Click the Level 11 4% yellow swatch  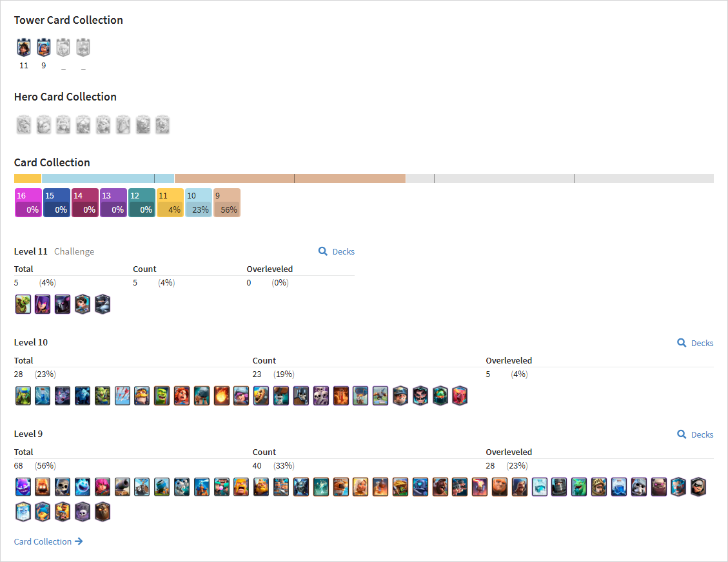(x=170, y=203)
